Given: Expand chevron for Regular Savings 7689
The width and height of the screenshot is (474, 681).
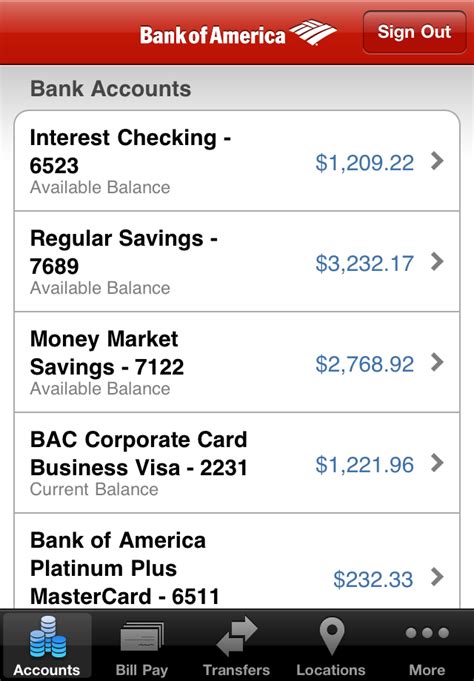Looking at the screenshot, I should tap(438, 261).
